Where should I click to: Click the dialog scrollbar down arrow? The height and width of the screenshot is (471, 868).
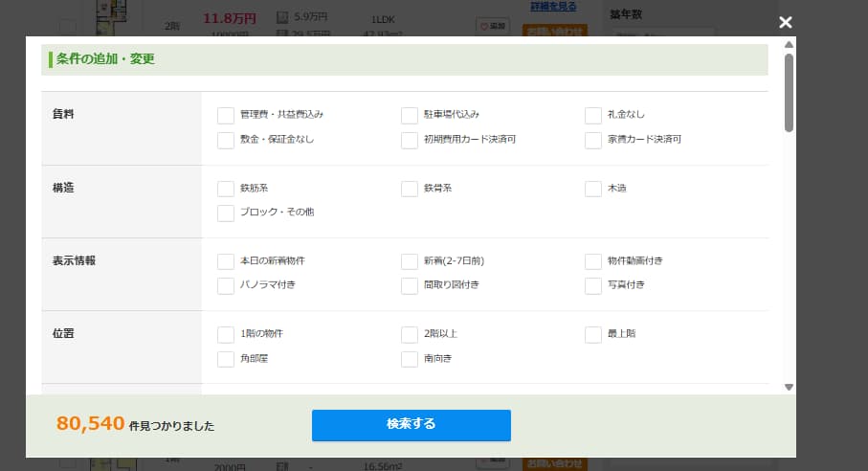pyautogui.click(x=789, y=388)
